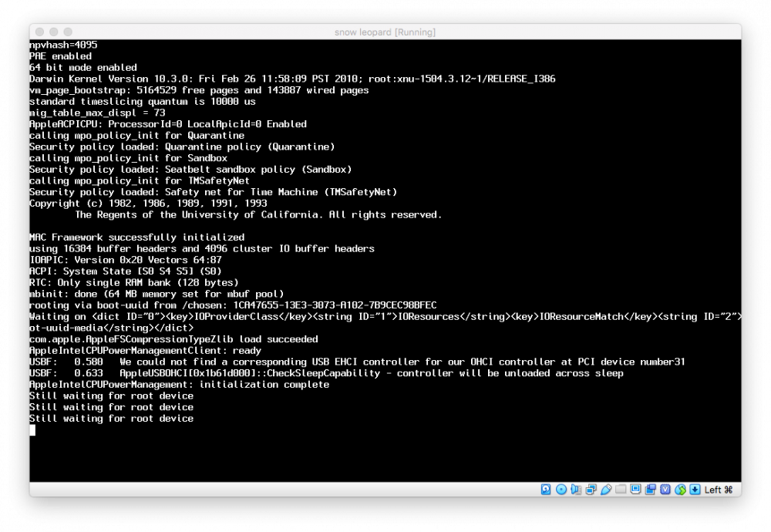
Task: Click 'Seatbelt sandbox policy (Sandbox)' line
Action: click(190, 169)
